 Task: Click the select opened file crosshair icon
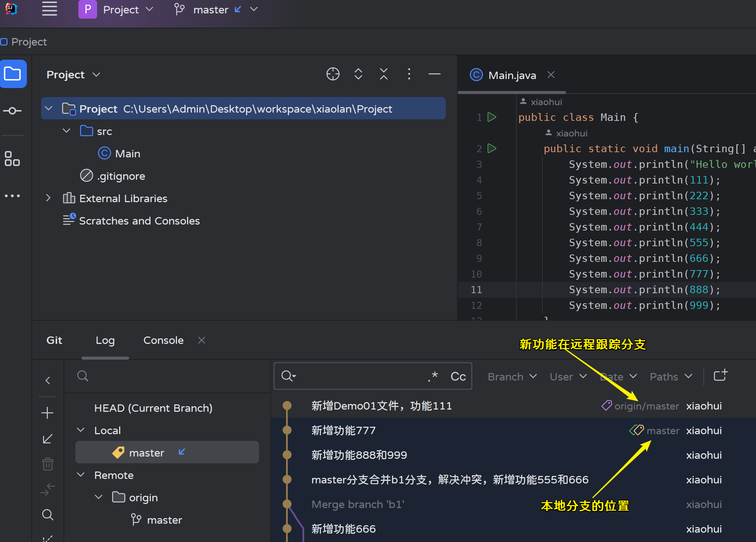pyautogui.click(x=333, y=74)
